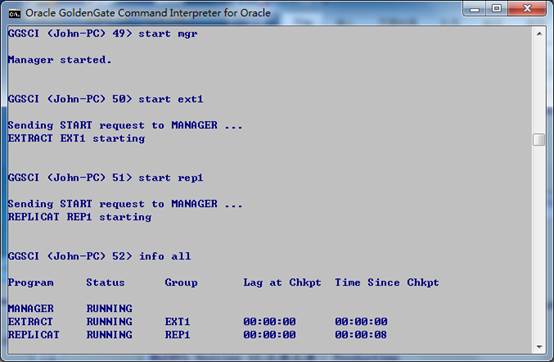Click the 'start mgr' command text
This screenshot has height=362, width=554.
pos(168,34)
